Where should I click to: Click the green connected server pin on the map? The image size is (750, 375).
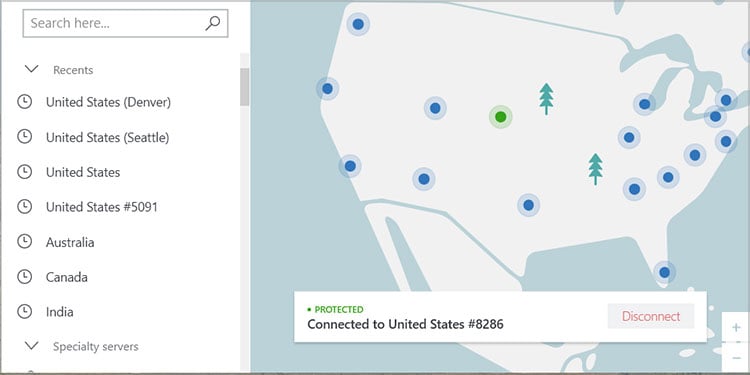click(x=500, y=117)
